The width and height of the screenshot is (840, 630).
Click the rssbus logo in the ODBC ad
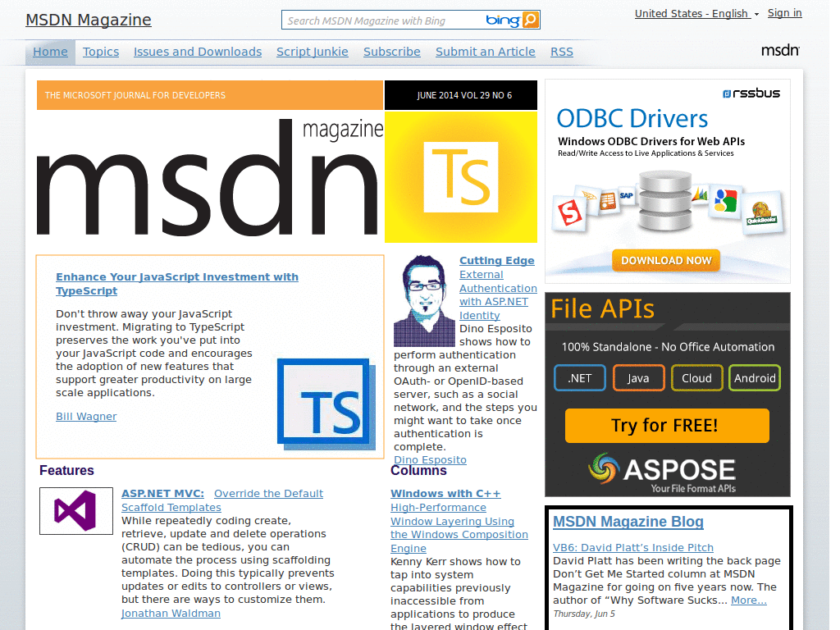click(750, 94)
